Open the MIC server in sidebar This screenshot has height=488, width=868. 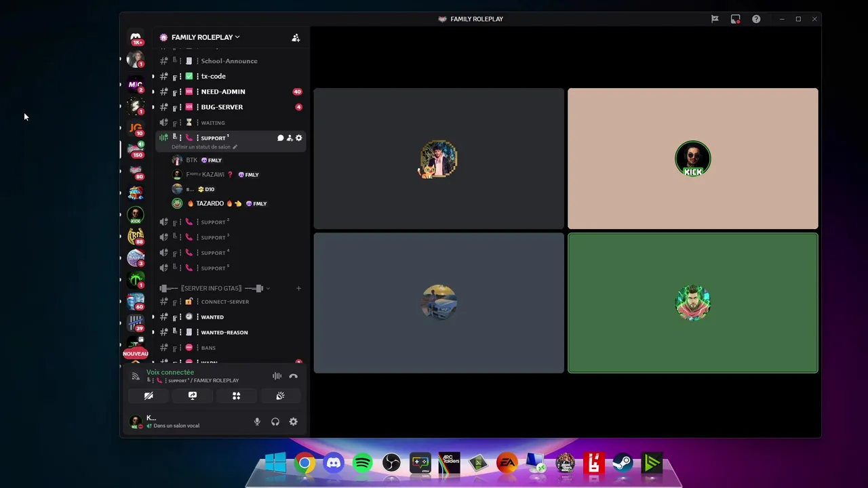pyautogui.click(x=136, y=84)
